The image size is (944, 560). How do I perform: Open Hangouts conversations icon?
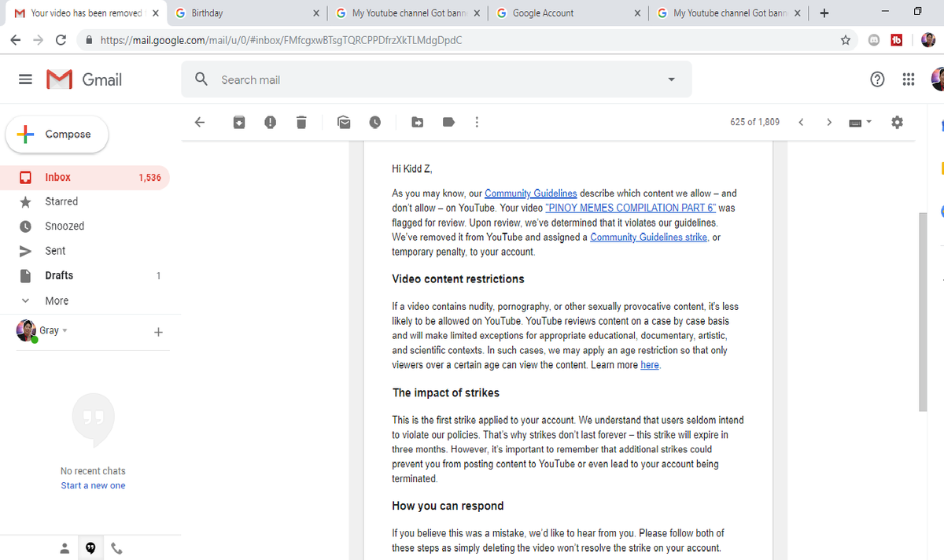[x=90, y=548]
